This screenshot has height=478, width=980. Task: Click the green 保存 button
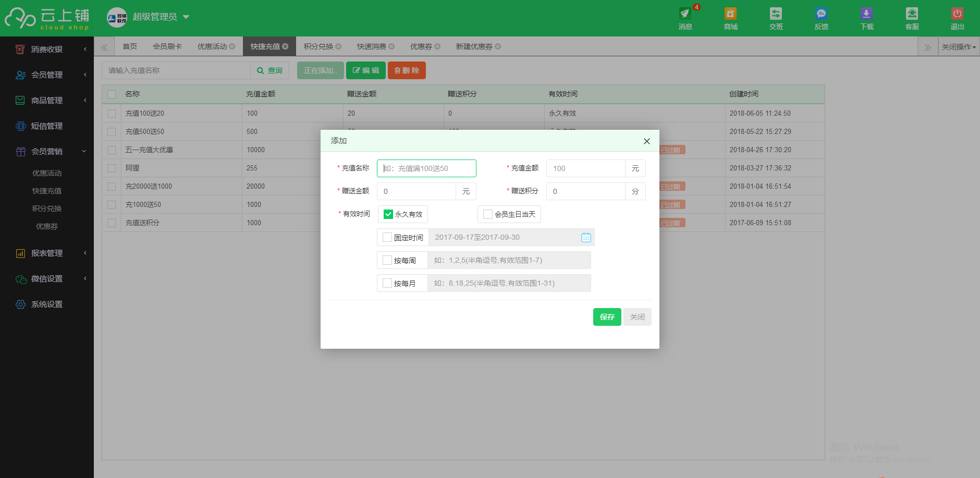(x=607, y=317)
